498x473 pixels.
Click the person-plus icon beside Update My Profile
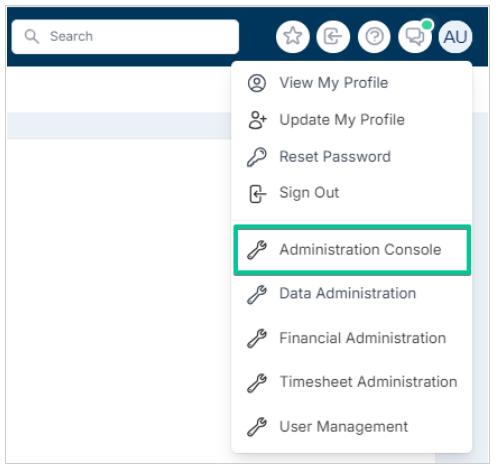[x=257, y=120]
